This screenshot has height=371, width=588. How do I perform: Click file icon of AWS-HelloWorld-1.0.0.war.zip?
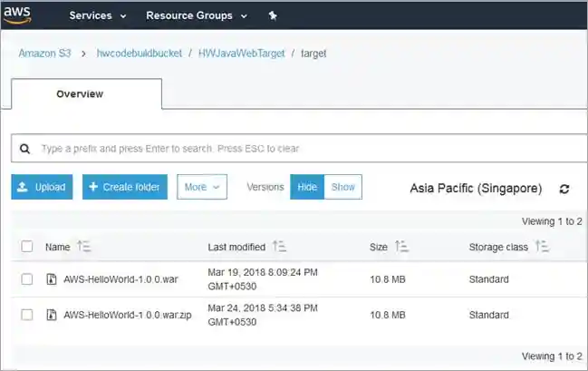coord(51,315)
